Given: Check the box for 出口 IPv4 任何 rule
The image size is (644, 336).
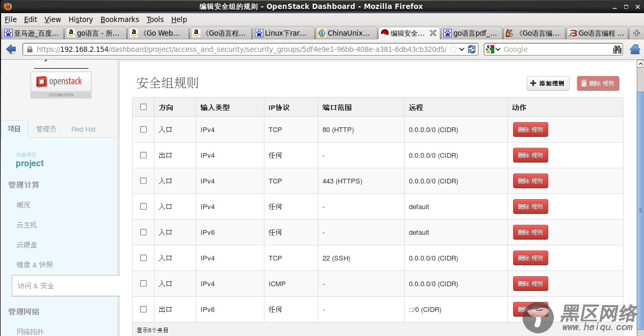Looking at the screenshot, I should pyautogui.click(x=143, y=155).
